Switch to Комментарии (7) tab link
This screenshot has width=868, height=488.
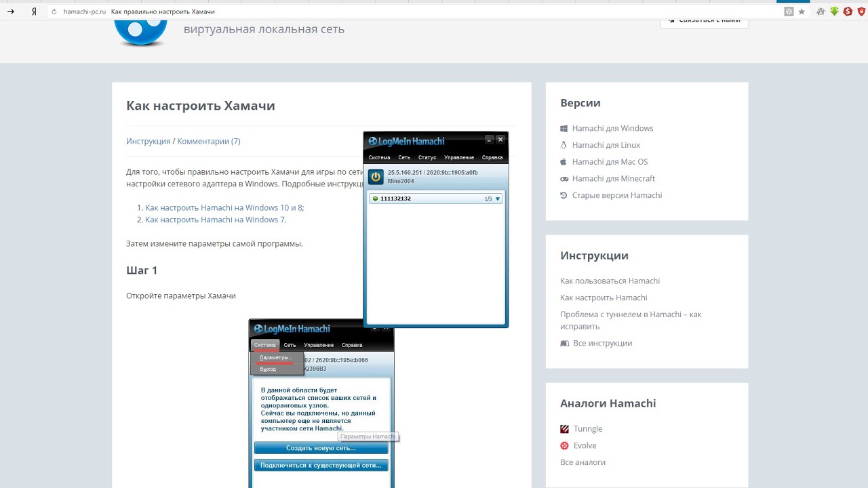coord(209,141)
